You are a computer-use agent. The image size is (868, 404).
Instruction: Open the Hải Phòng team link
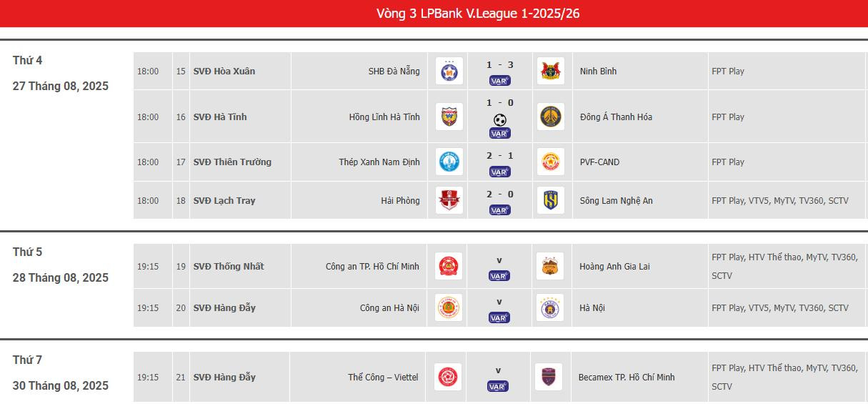400,200
